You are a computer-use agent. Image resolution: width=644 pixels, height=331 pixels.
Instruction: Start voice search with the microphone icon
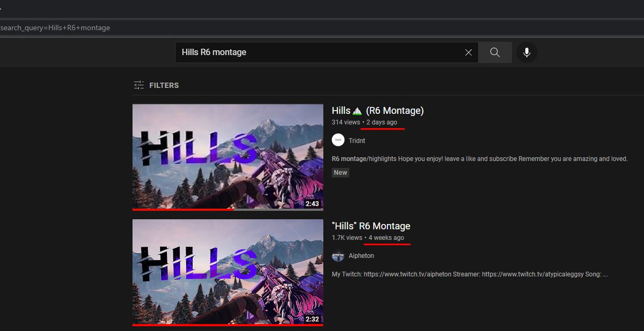click(526, 53)
